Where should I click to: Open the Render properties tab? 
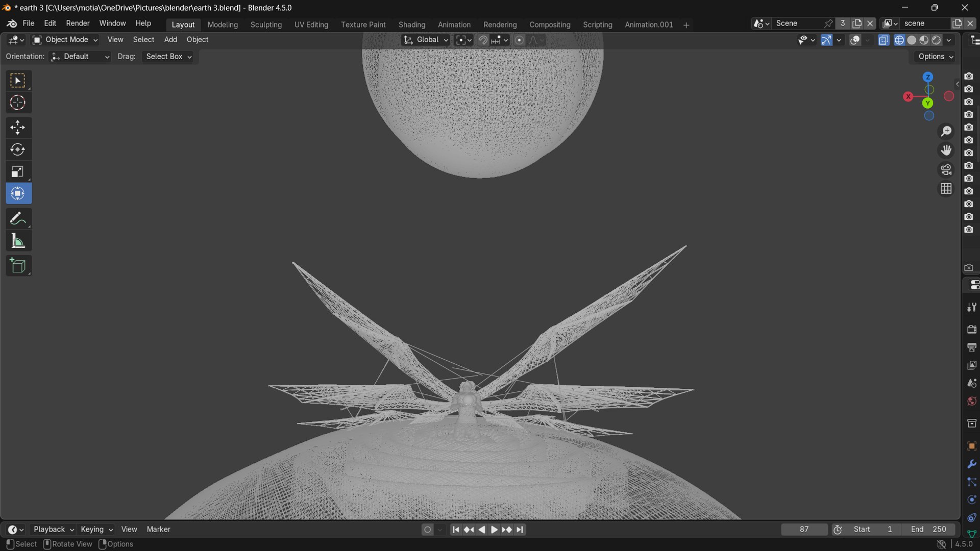point(972,330)
